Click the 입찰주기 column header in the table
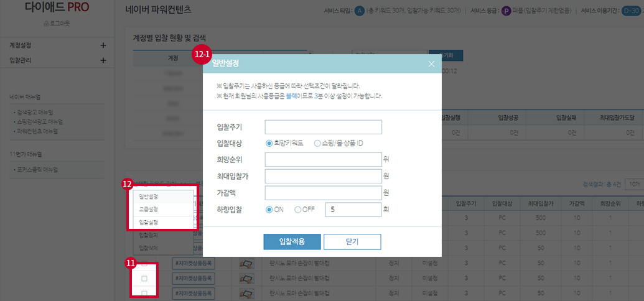Screen dimensions: 644x301 coord(466,204)
